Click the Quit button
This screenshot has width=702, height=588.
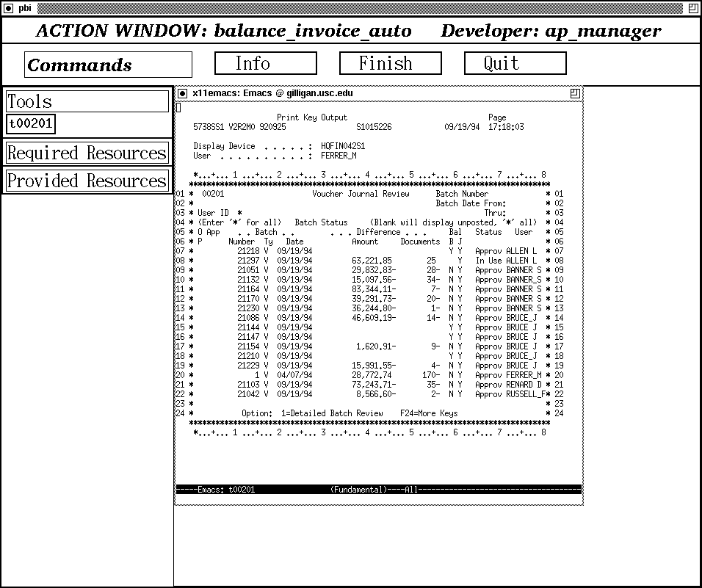[515, 63]
